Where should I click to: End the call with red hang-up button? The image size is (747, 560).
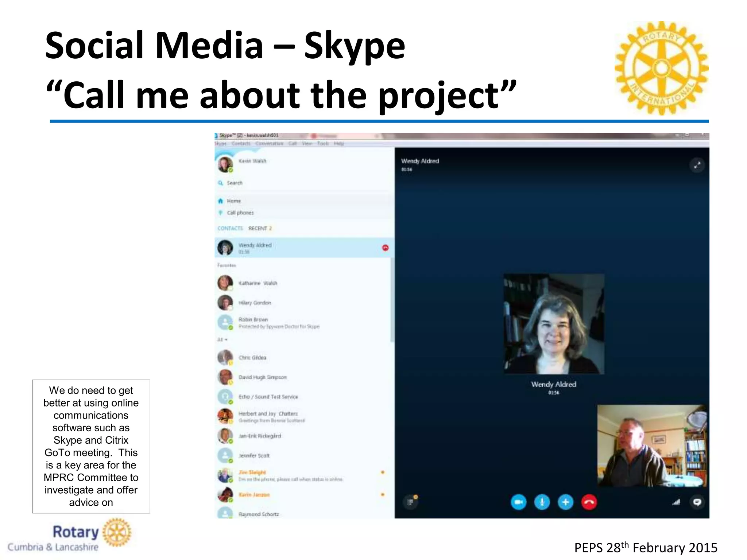pyautogui.click(x=589, y=502)
